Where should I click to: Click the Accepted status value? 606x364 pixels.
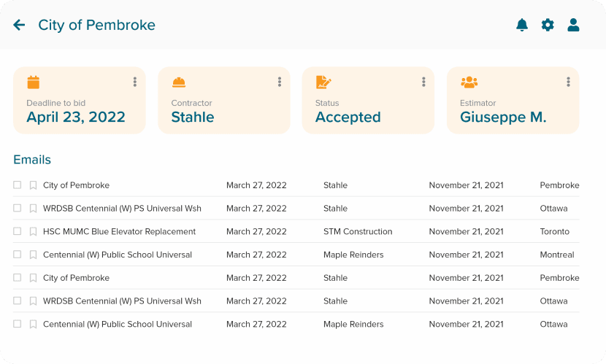click(x=348, y=117)
